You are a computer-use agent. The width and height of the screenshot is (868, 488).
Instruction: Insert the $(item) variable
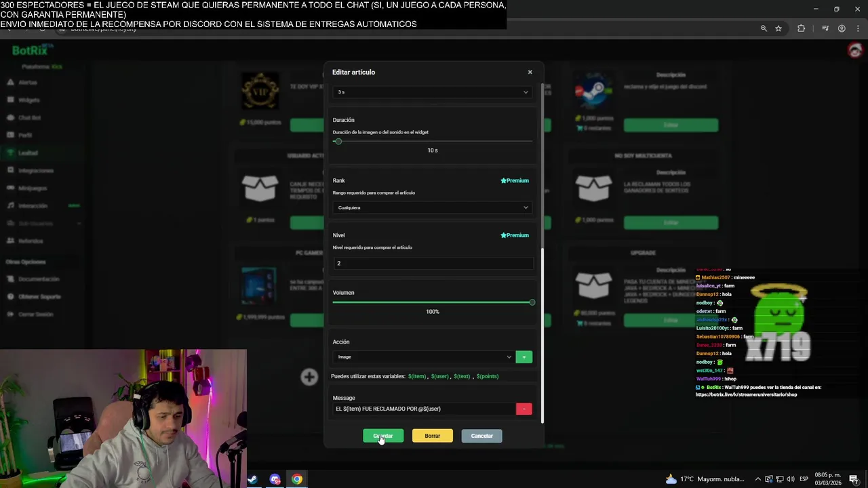click(417, 376)
